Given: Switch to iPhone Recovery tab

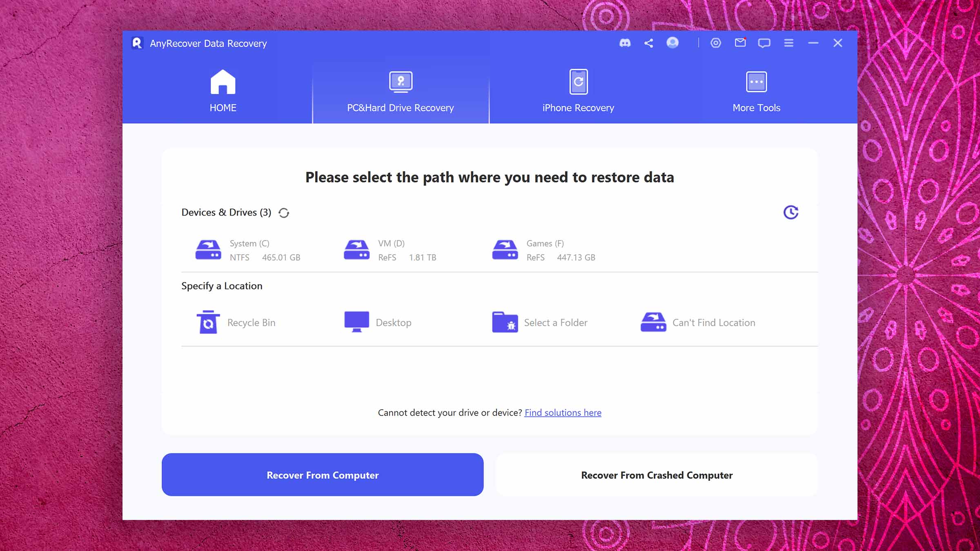Looking at the screenshot, I should pos(578,91).
